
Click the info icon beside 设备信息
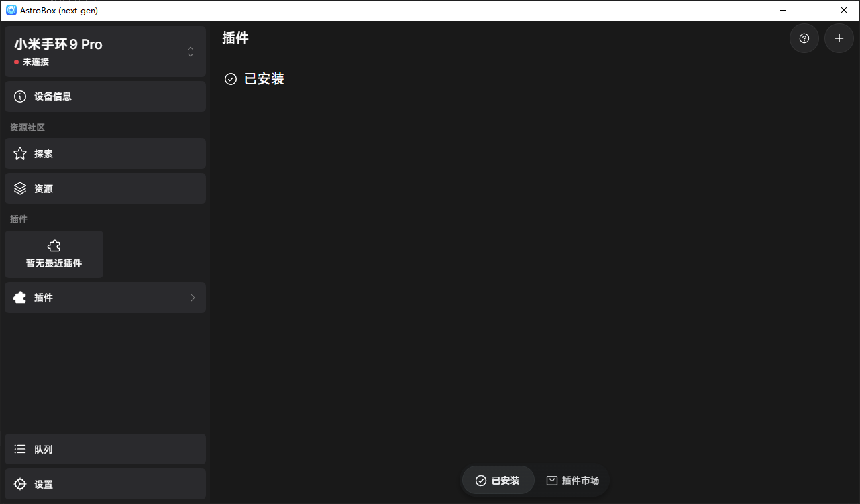tap(20, 97)
